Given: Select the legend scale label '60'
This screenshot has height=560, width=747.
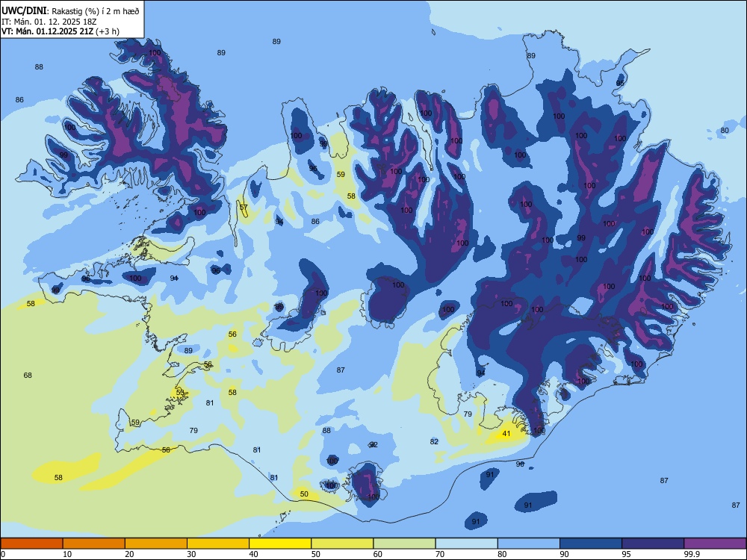Looking at the screenshot, I should point(378,554).
